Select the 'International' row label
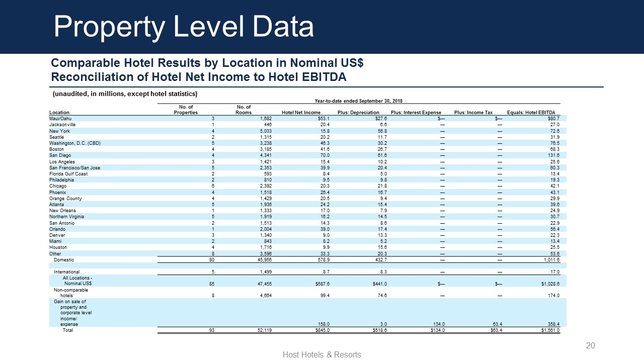The width and height of the screenshot is (644, 362). pos(66,272)
